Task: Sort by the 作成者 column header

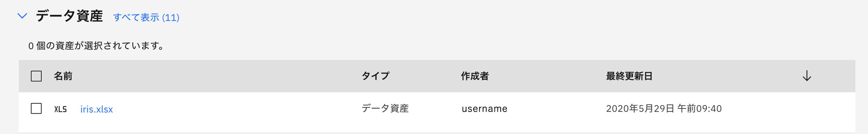Action: pos(475,76)
